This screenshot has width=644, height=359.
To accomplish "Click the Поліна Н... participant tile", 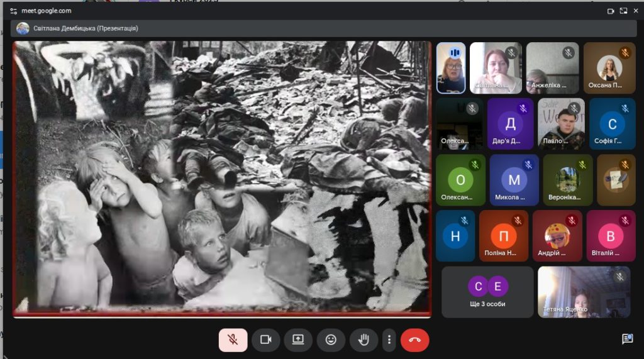I will [503, 236].
